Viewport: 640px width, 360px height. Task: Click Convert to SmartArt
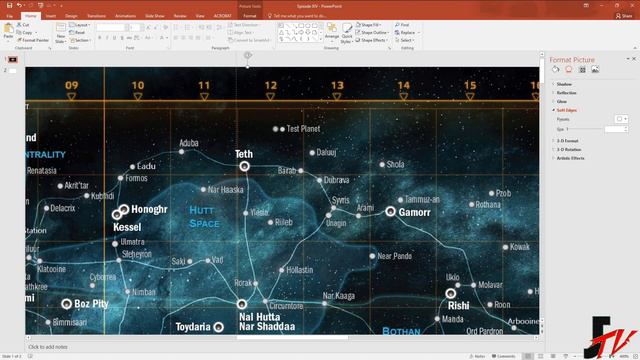249,40
